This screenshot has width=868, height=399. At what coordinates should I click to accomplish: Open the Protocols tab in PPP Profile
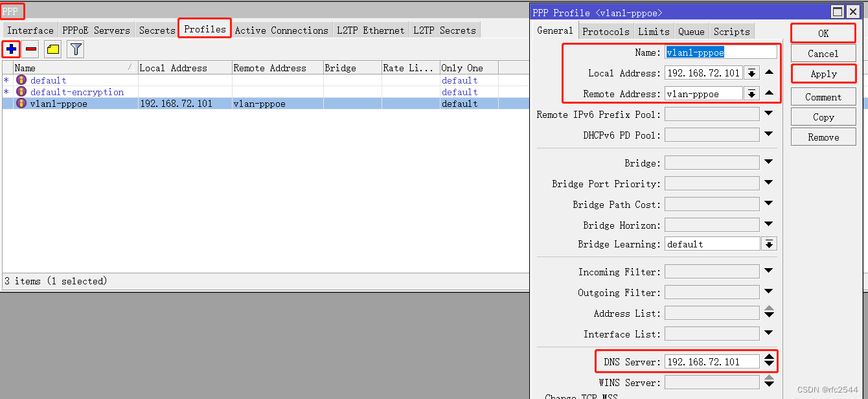click(x=606, y=30)
